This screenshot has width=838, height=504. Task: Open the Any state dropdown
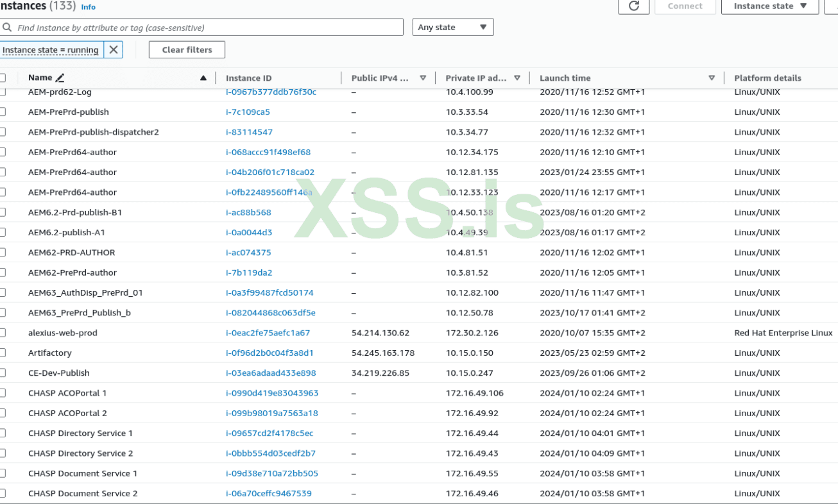(x=453, y=28)
